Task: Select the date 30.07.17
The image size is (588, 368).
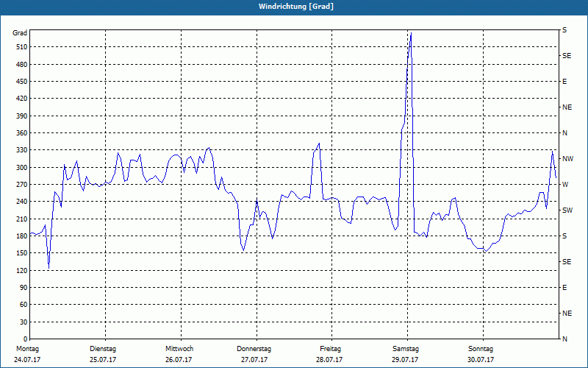Action: (x=481, y=360)
